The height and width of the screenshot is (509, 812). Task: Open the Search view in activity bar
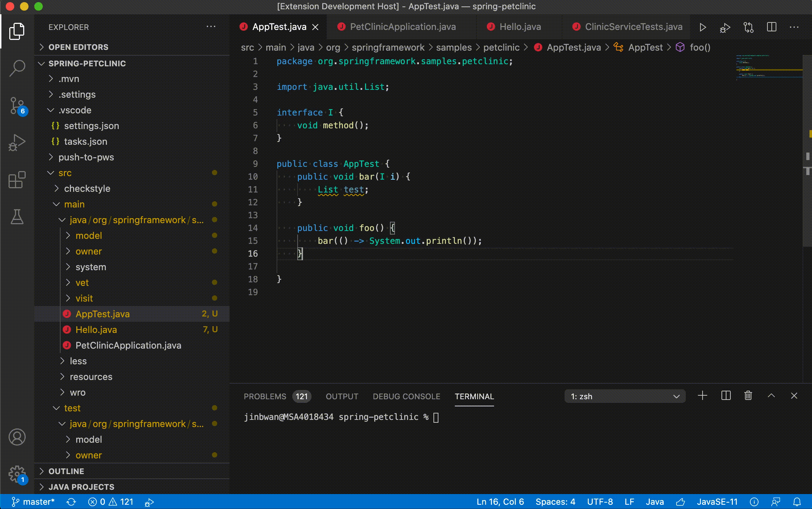(17, 68)
